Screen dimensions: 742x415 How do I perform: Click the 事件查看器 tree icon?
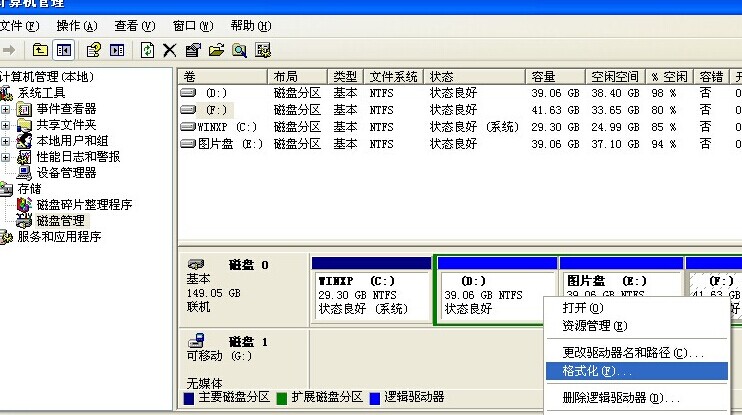coord(24,109)
